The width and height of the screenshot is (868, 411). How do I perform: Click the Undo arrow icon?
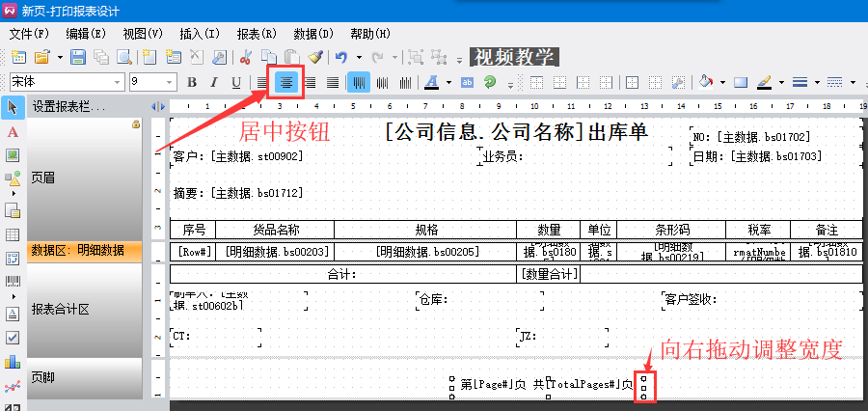339,57
